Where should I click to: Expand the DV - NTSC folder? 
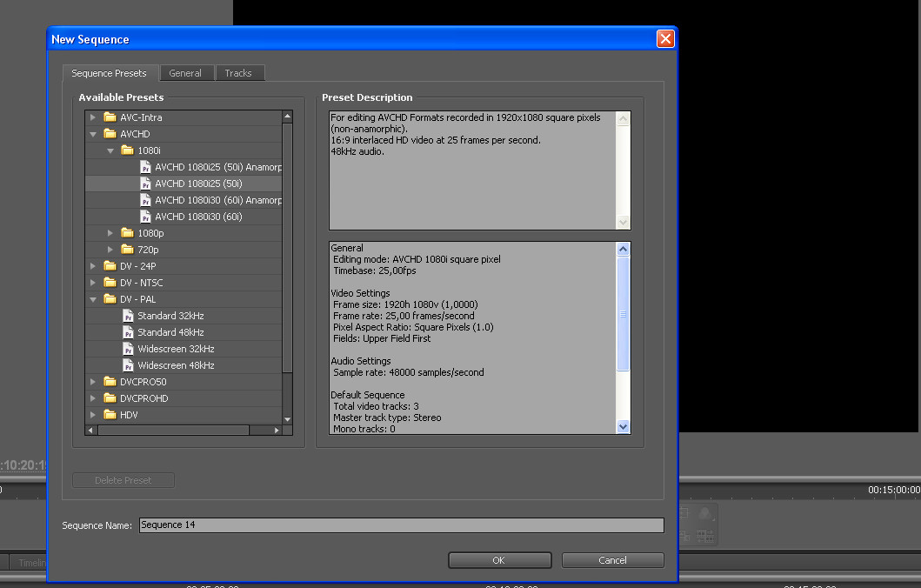point(93,283)
